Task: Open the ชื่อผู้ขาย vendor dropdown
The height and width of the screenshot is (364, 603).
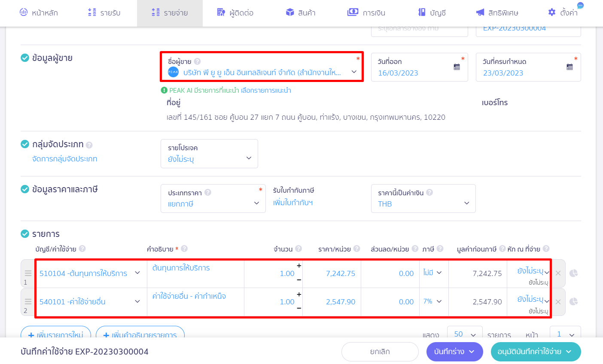Action: click(262, 67)
